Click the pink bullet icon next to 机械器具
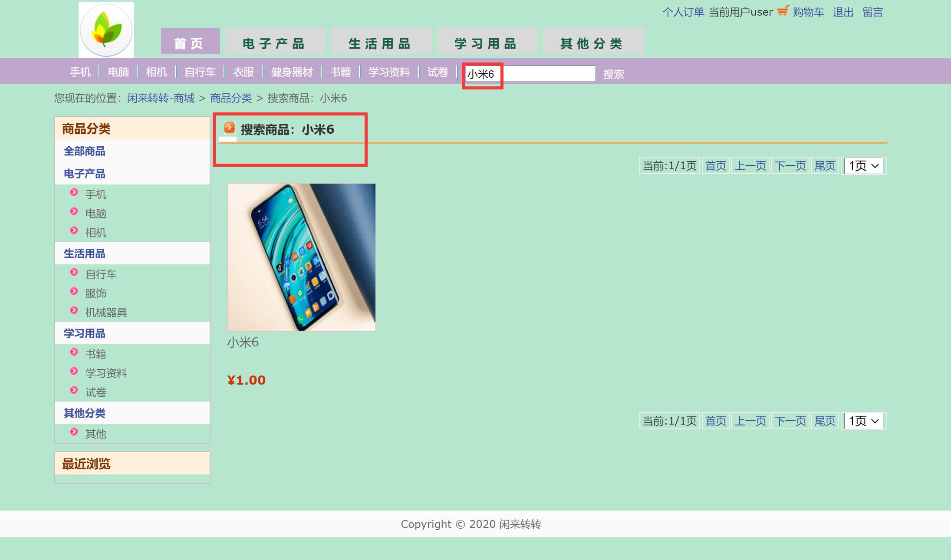The width and height of the screenshot is (951, 560). click(74, 310)
